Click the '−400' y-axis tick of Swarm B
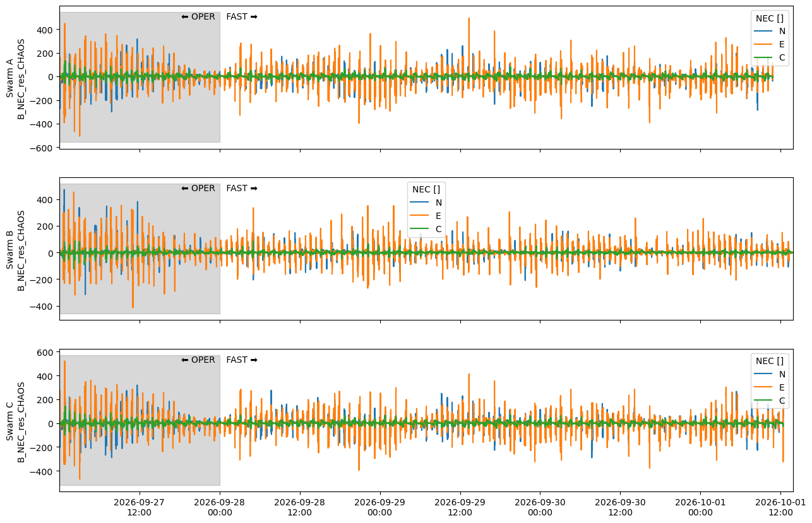Screen dimensions: 812x523 point(44,307)
